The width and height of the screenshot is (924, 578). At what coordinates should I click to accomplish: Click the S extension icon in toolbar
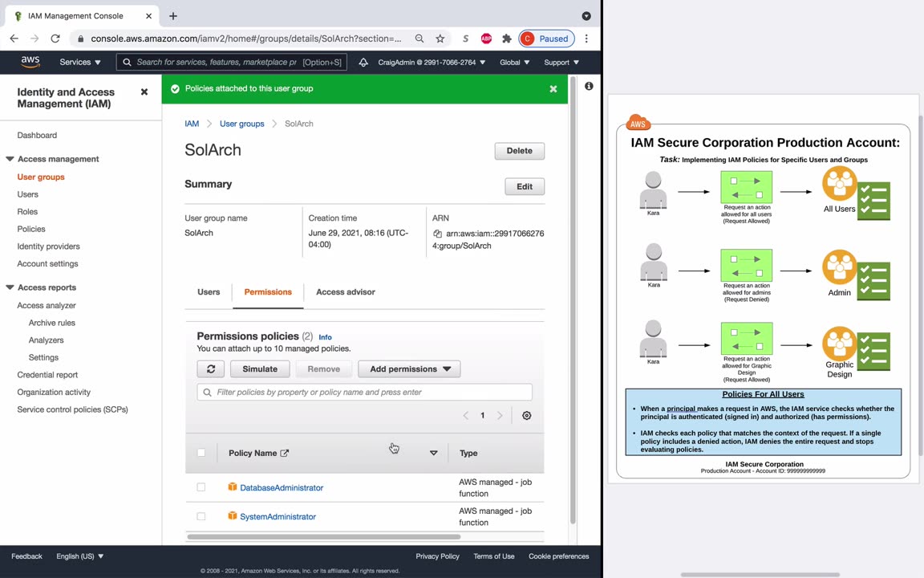click(465, 39)
